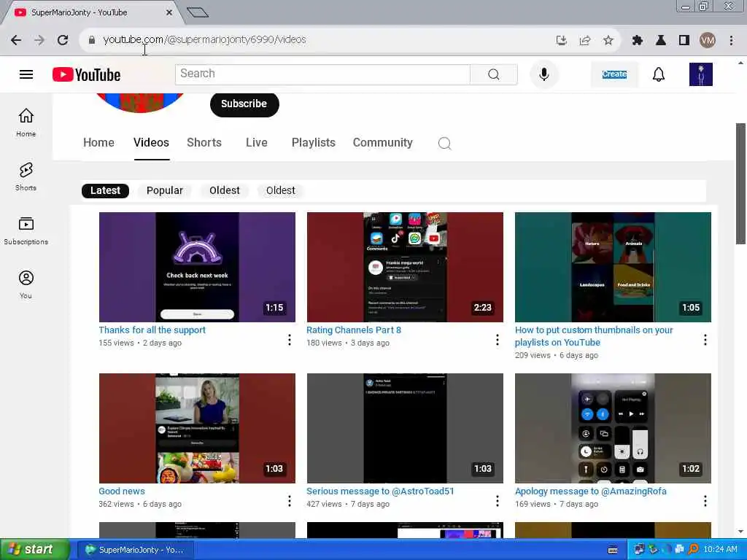
Task: Open options for custom thumbnails video
Action: [705, 340]
